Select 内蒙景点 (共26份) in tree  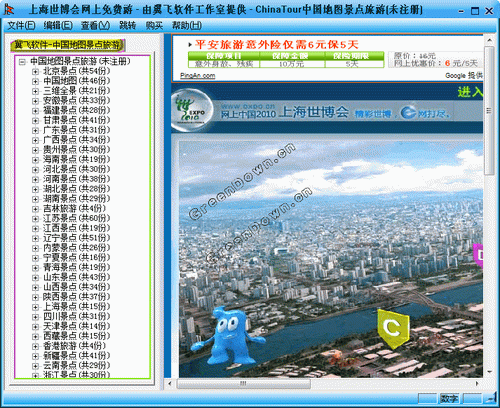point(76,248)
